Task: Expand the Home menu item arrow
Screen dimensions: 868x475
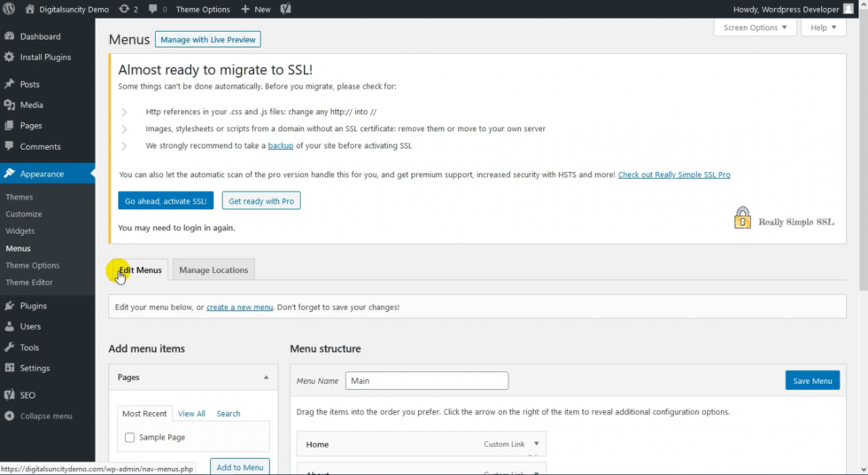Action: [x=537, y=443]
